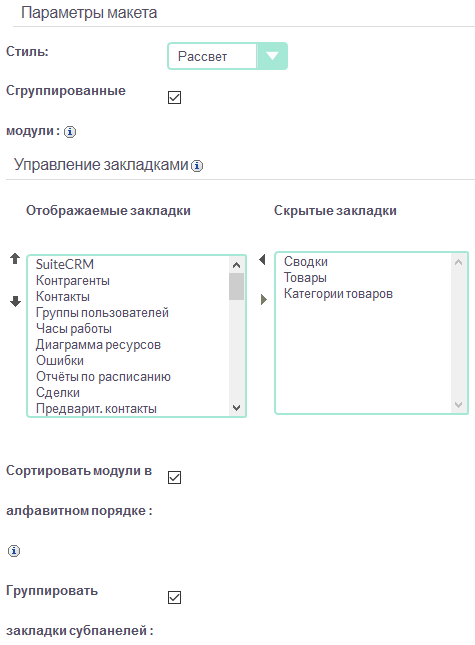Open info icon beside Управление закладками
Image resolution: width=475 pixels, height=645 pixels.
coord(197,166)
